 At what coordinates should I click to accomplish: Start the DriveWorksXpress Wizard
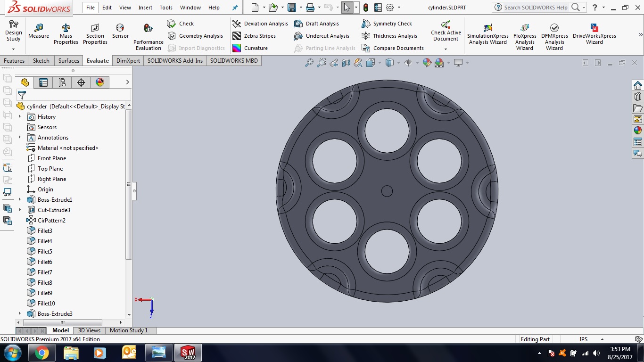(594, 34)
